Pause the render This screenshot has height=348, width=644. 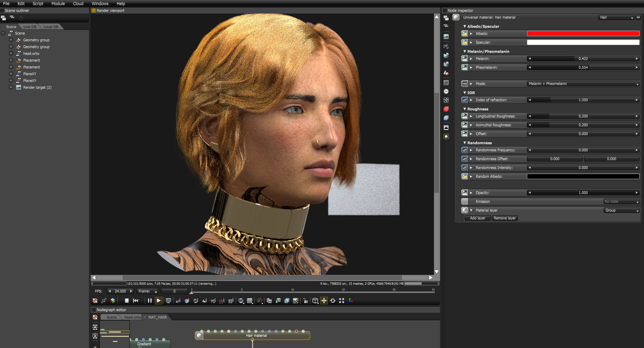pyautogui.click(x=149, y=301)
